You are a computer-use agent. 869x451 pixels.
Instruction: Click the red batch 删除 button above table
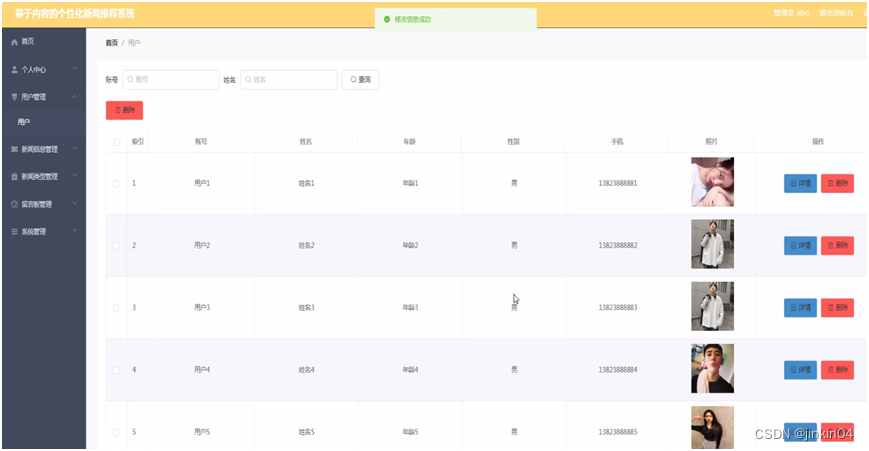tap(125, 110)
